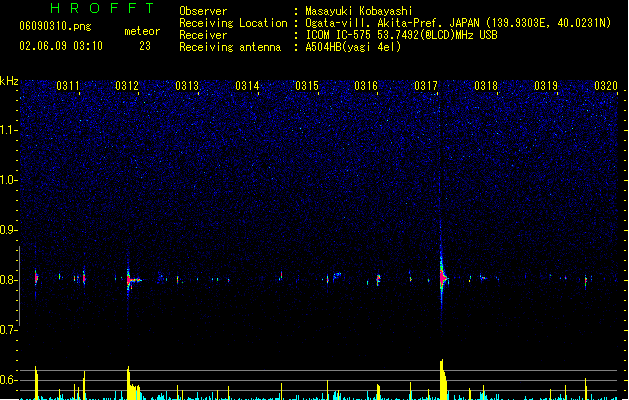This screenshot has width=629, height=400.
Task: Click observer name Masayuki Kobayashi
Action: [359, 11]
